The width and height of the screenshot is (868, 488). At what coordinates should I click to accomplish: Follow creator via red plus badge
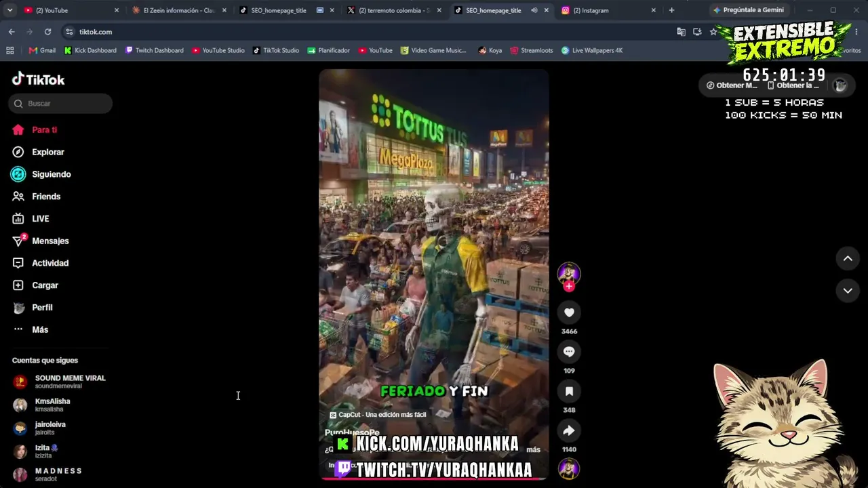click(569, 286)
